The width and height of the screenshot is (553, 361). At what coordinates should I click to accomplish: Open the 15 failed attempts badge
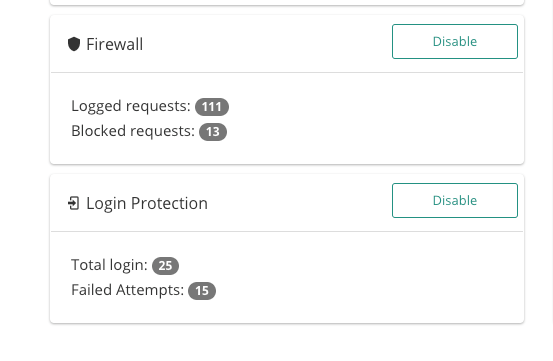pyautogui.click(x=202, y=291)
